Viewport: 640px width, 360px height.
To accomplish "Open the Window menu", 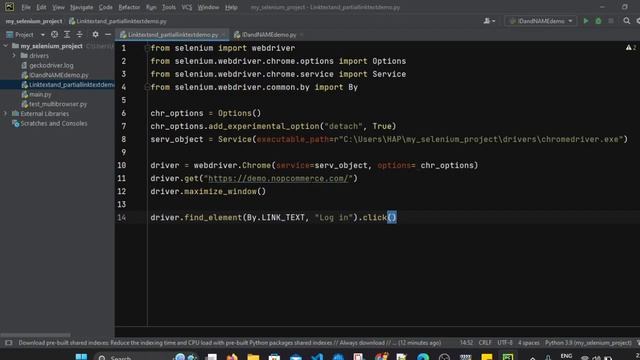I will point(208,7).
